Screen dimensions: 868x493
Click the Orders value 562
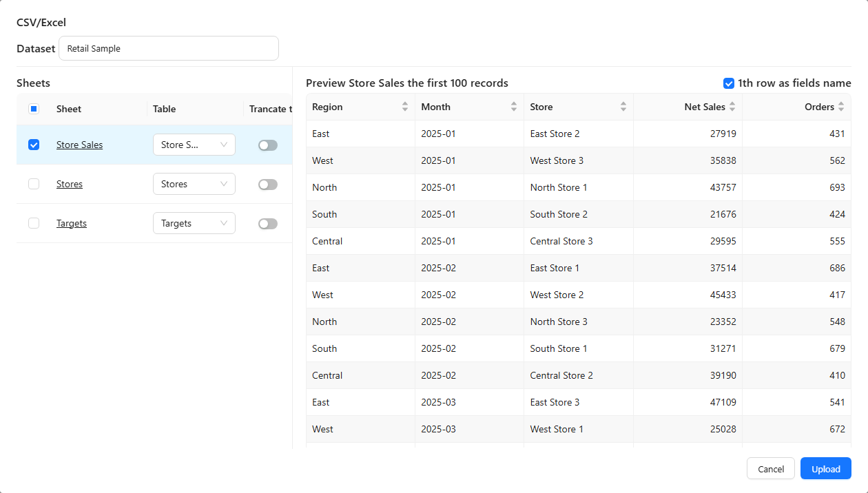837,160
